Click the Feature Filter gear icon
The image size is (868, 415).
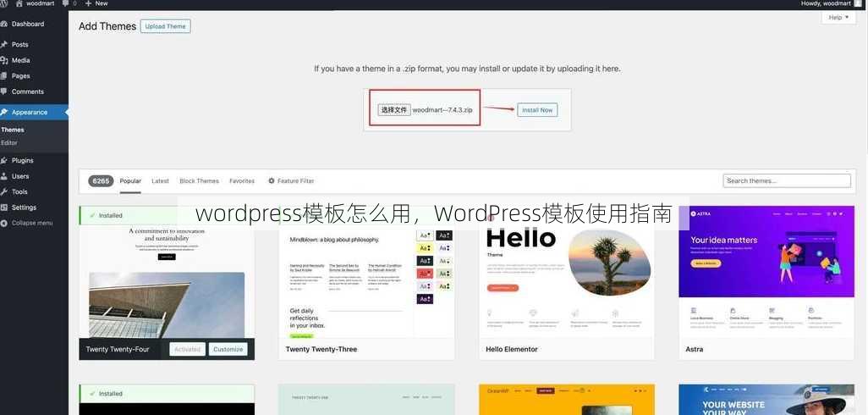(272, 180)
